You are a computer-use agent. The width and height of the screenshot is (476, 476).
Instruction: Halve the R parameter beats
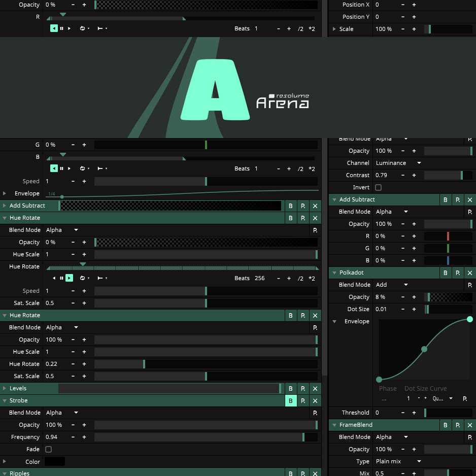pyautogui.click(x=300, y=29)
